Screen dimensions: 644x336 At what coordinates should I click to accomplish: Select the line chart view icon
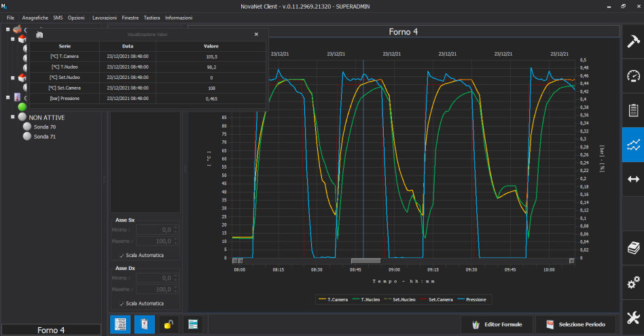click(x=632, y=145)
